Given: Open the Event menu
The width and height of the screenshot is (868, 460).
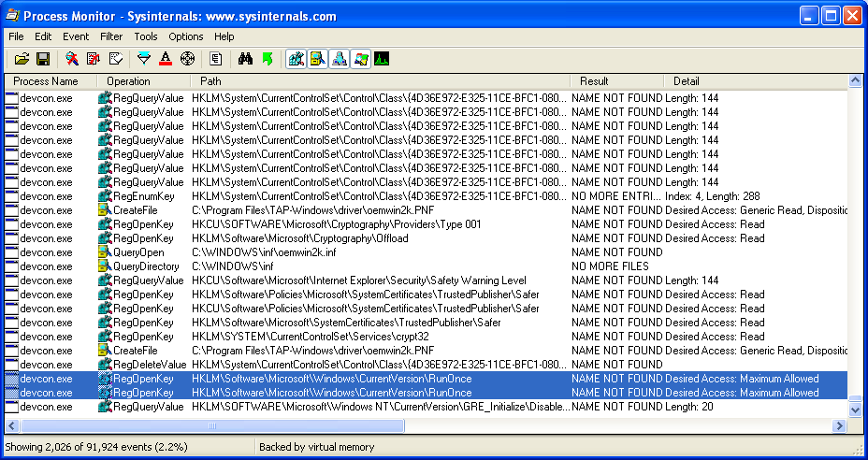Looking at the screenshot, I should (76, 36).
